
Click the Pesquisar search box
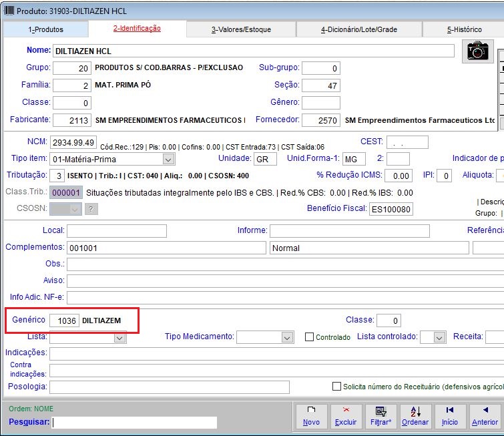pos(135,423)
